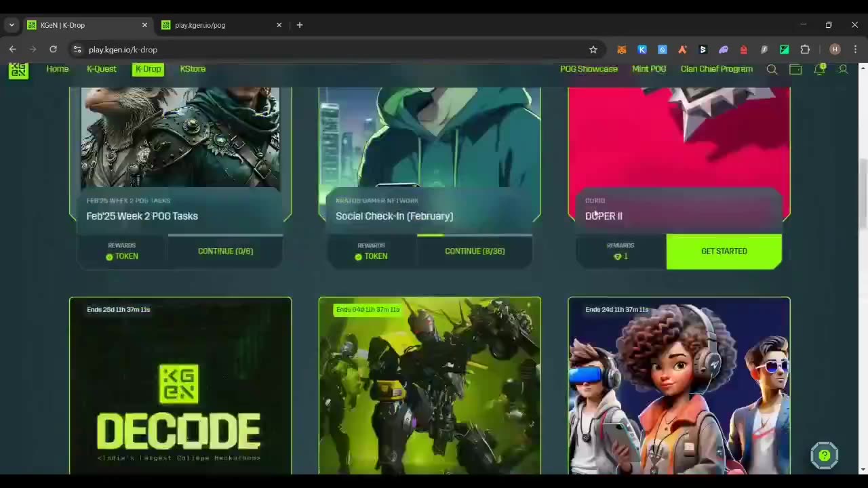Open the user profile icon in header
868x488 pixels.
[843, 69]
